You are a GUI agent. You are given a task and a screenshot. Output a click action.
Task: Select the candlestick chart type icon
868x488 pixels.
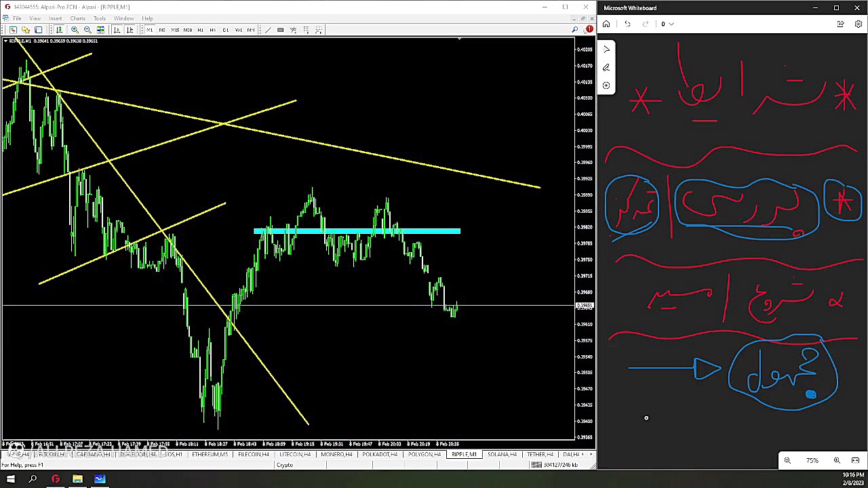pos(60,30)
